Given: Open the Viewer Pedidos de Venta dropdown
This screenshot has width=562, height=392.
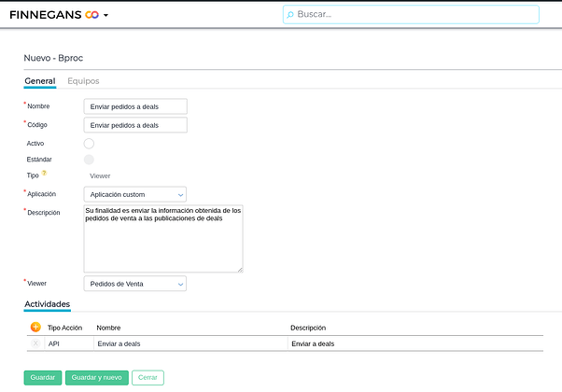Looking at the screenshot, I should tap(135, 284).
